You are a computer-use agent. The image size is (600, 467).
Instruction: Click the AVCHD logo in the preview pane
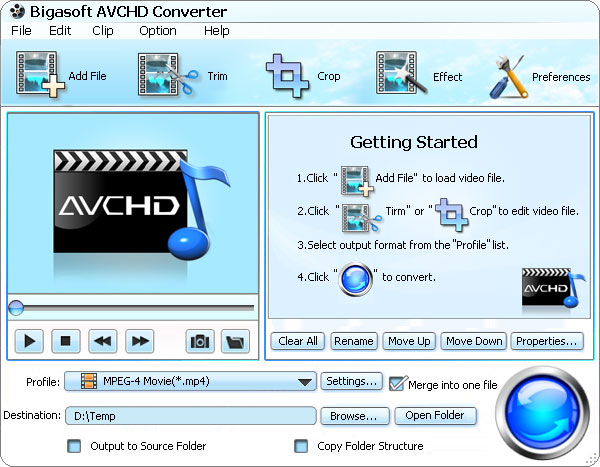click(142, 205)
